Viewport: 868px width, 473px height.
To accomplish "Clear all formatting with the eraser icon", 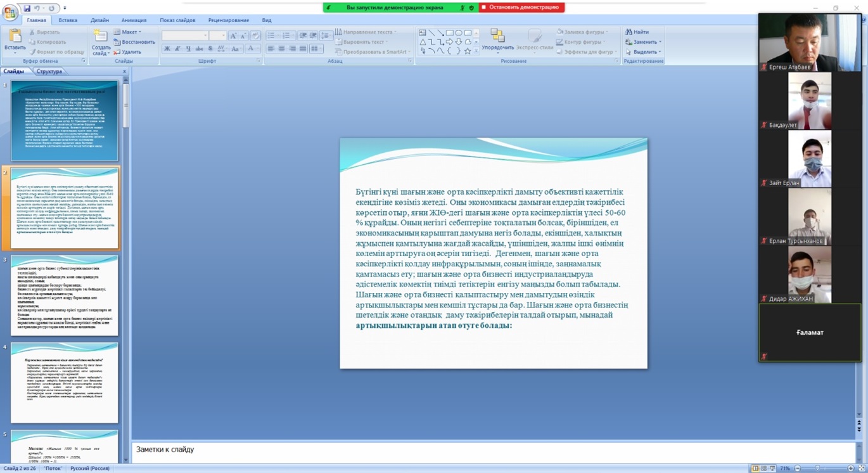I will click(255, 36).
